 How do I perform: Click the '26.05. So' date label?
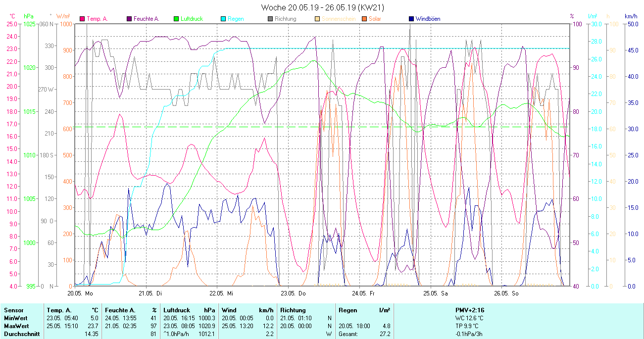[506, 293]
